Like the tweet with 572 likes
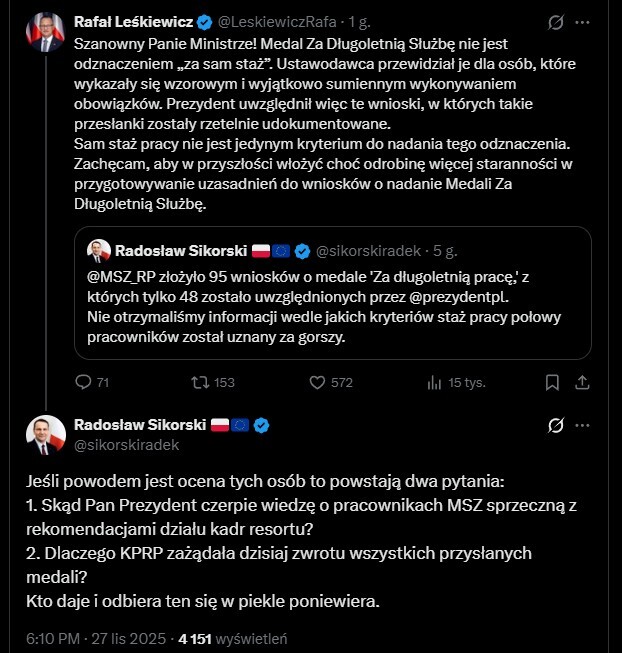 point(317,381)
